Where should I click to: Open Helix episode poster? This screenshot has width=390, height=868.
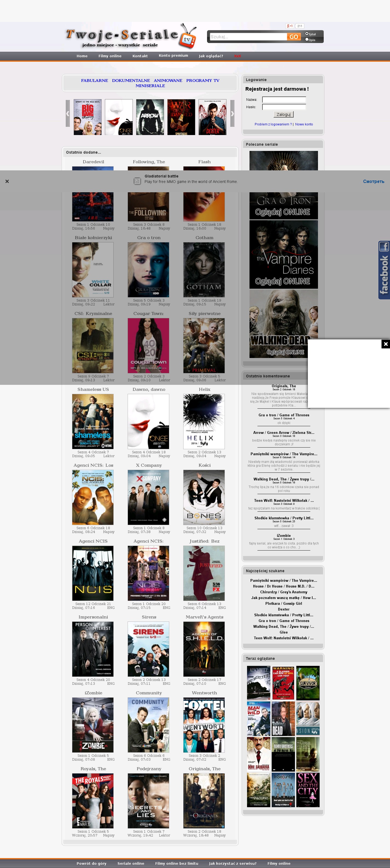tap(204, 422)
